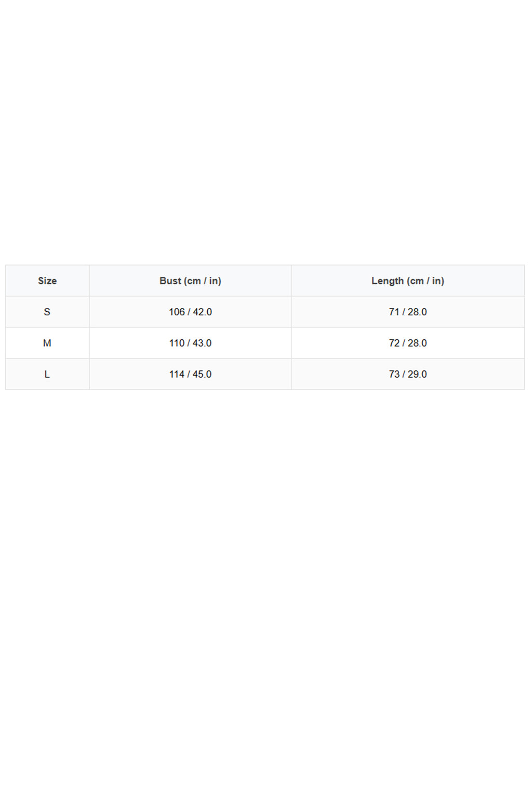Click the 114 / 45.0 bust value
This screenshot has height=798, width=532.
click(190, 374)
